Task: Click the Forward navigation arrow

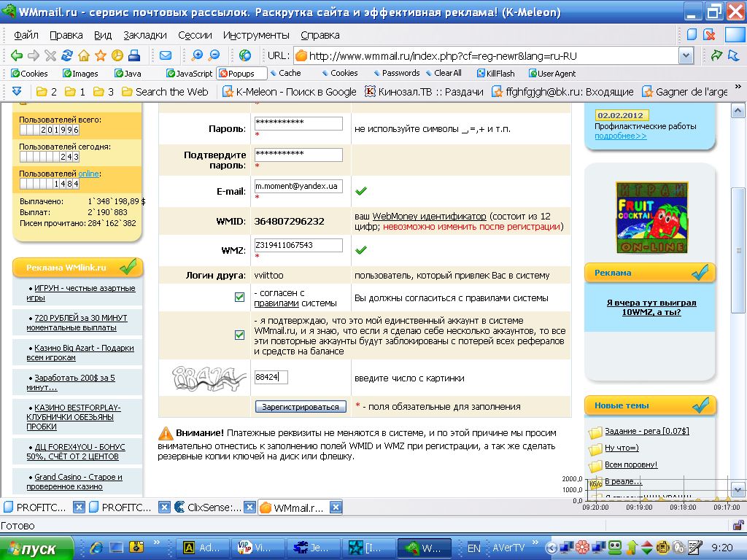Action: [x=34, y=55]
